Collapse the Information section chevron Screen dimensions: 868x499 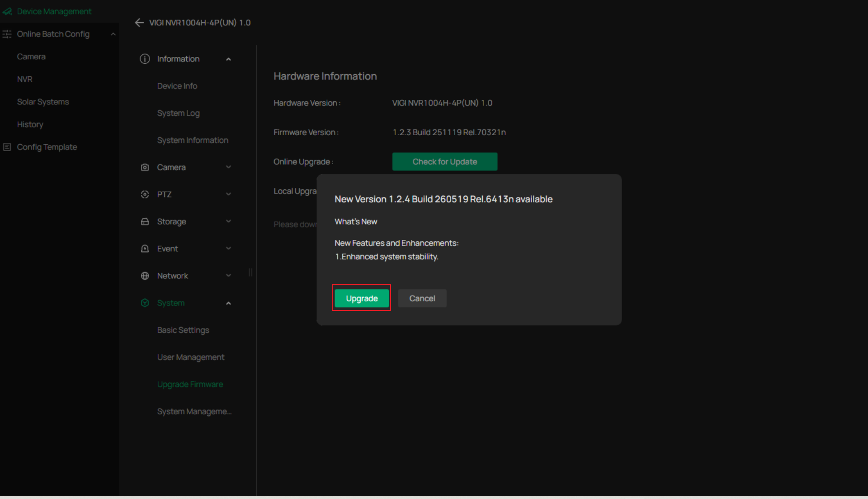click(x=229, y=59)
